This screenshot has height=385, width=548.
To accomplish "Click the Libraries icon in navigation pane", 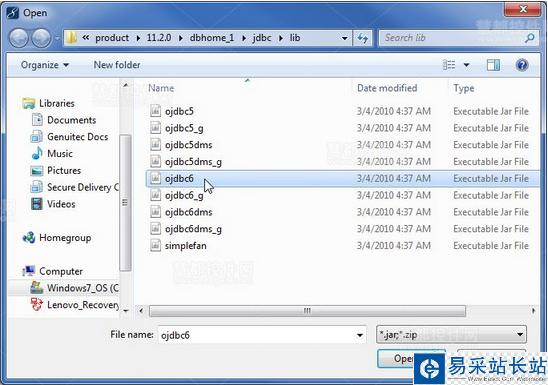I will click(x=29, y=103).
